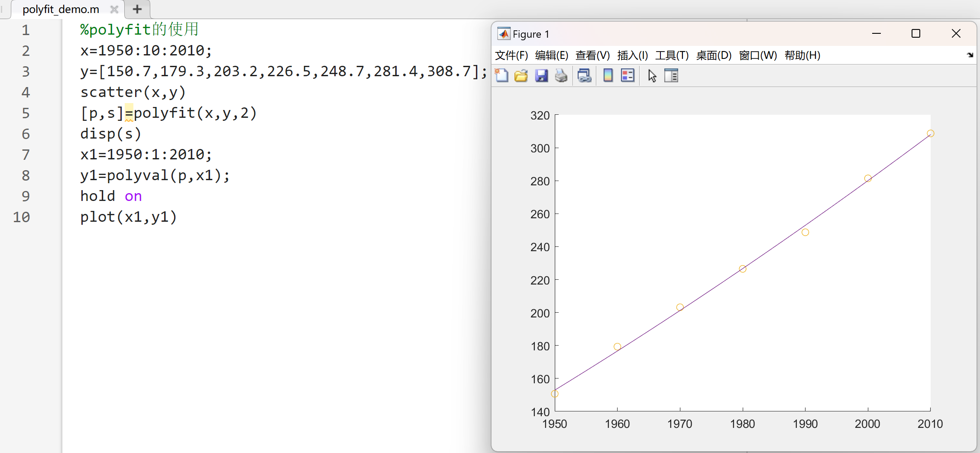
Task: Click the data point at year 2000
Action: point(868,178)
